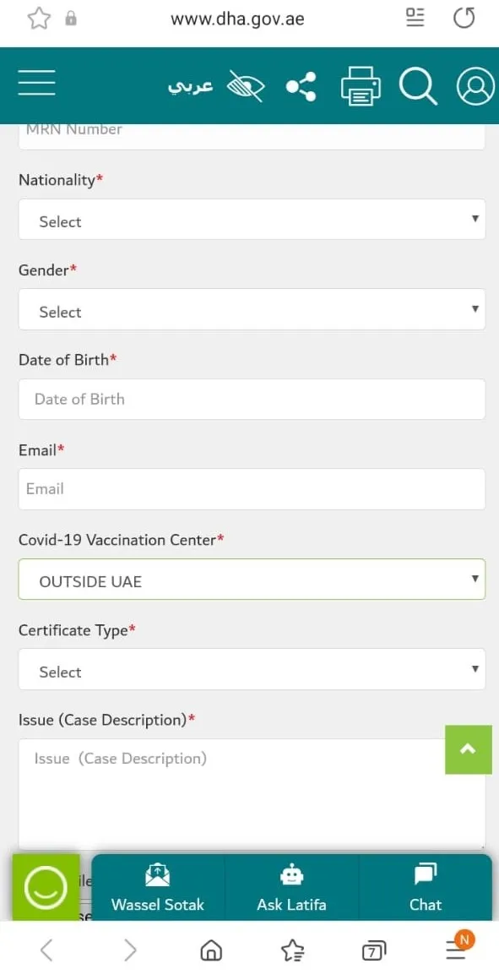Open Covid-19 Vaccination Center dropdown
The image size is (499, 980).
tap(252, 580)
